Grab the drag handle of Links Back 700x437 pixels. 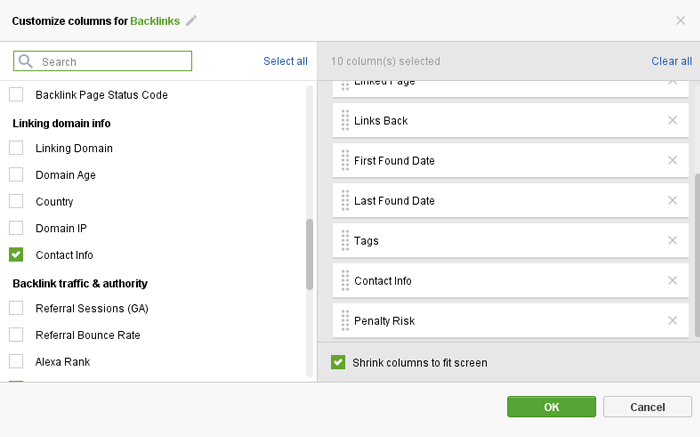(345, 121)
